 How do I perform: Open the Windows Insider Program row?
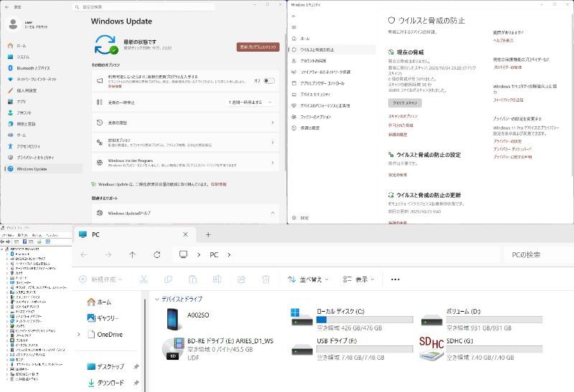point(185,163)
